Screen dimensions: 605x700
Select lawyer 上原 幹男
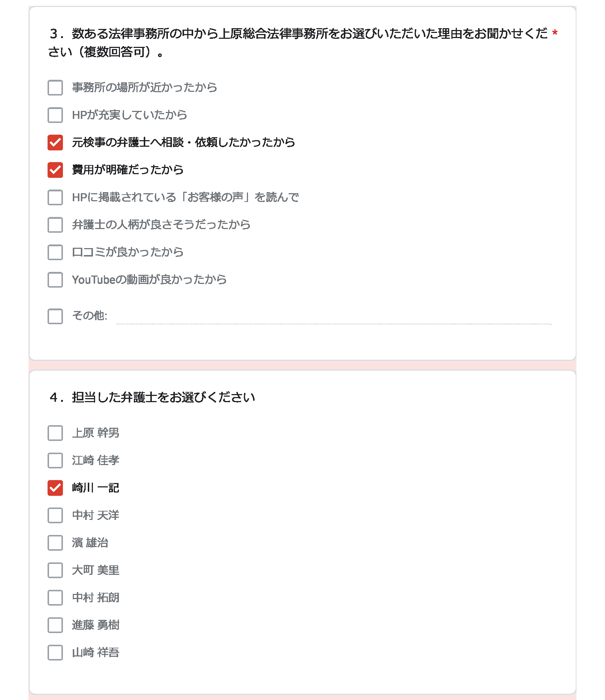(x=55, y=433)
